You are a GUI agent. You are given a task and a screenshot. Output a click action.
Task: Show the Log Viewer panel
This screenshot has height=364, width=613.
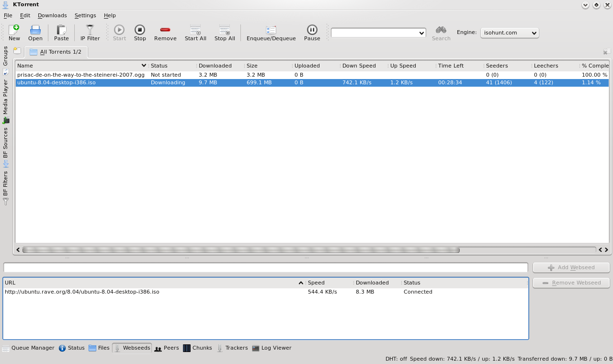tap(272, 348)
